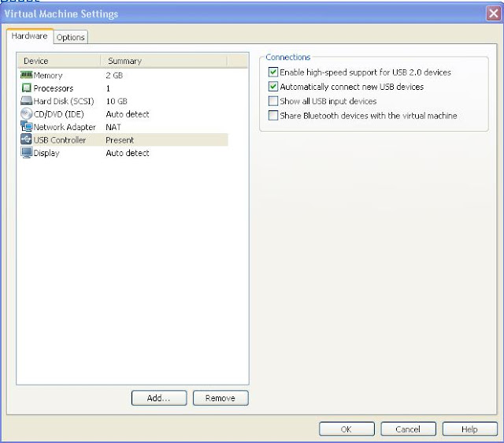Click the 10 GB hard disk summary
The width and height of the screenshot is (504, 443).
point(117,101)
